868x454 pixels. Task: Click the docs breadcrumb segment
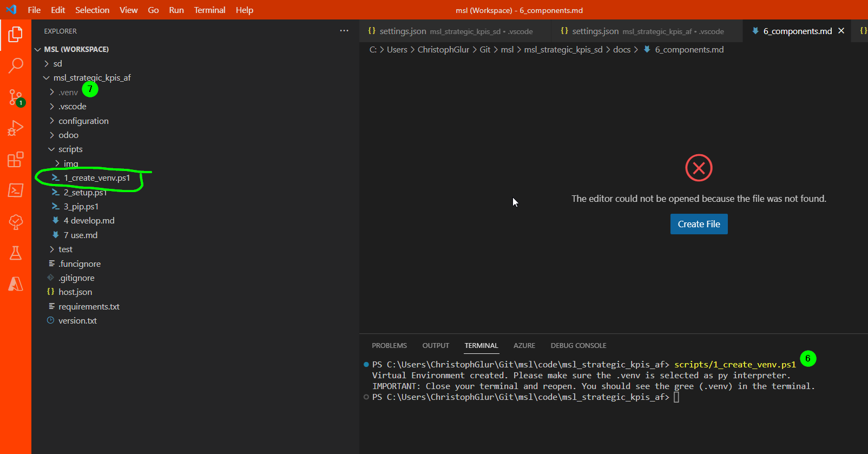[622, 49]
